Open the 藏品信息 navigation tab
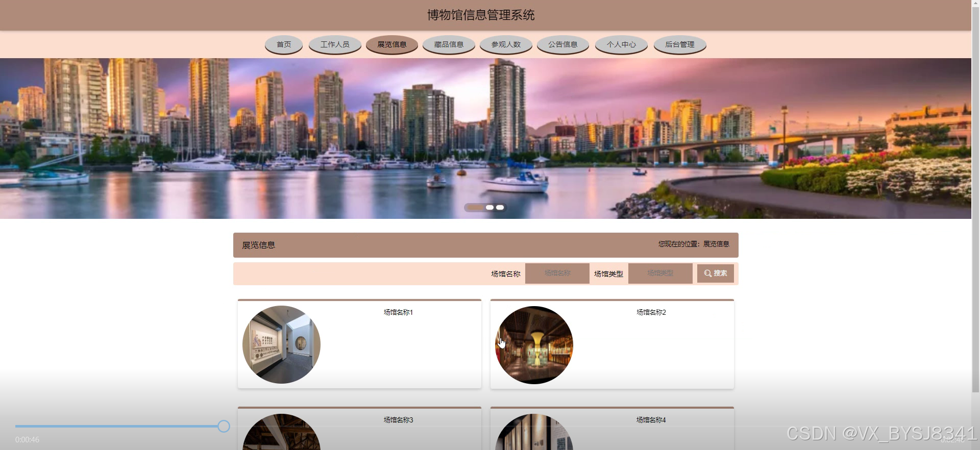The height and width of the screenshot is (450, 980). [x=449, y=44]
